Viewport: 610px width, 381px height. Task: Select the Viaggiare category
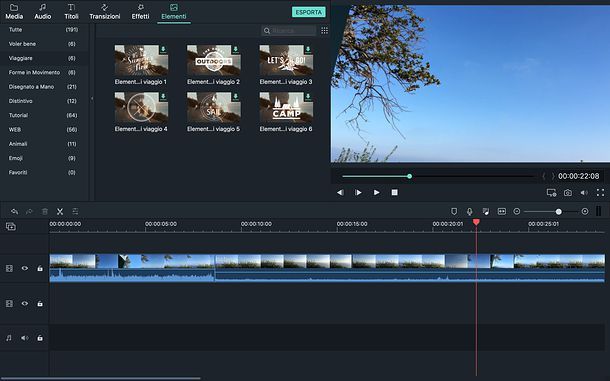coord(43,58)
